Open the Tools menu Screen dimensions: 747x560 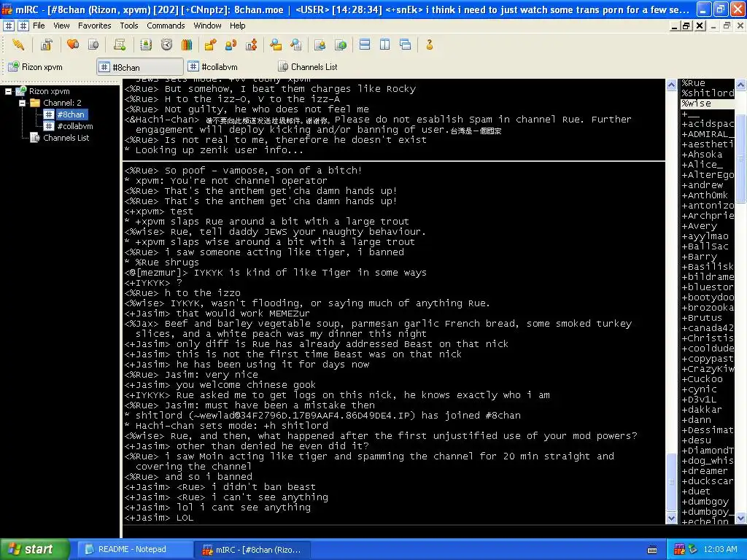pos(128,26)
